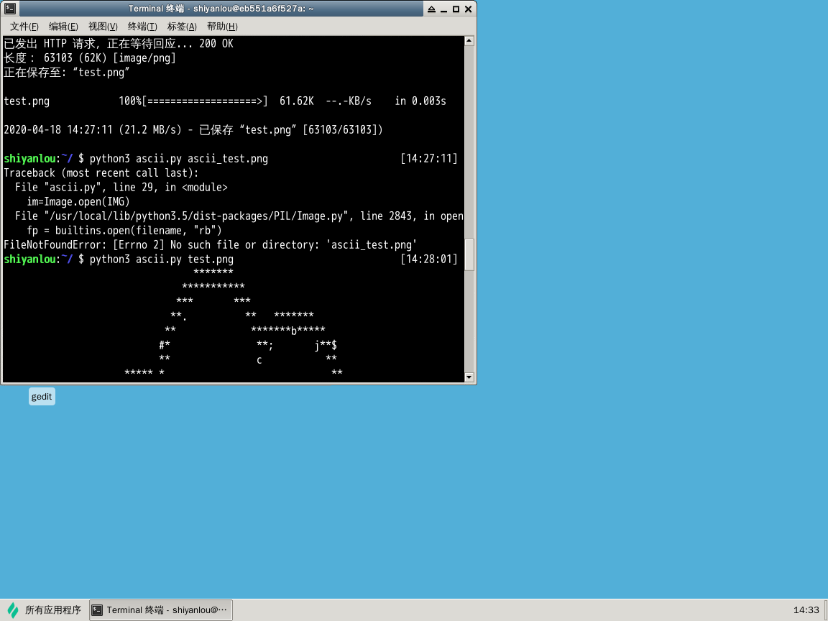Viewport: 828px width, 644px height.
Task: Click the terminal scrollbar down arrow
Action: coord(469,377)
